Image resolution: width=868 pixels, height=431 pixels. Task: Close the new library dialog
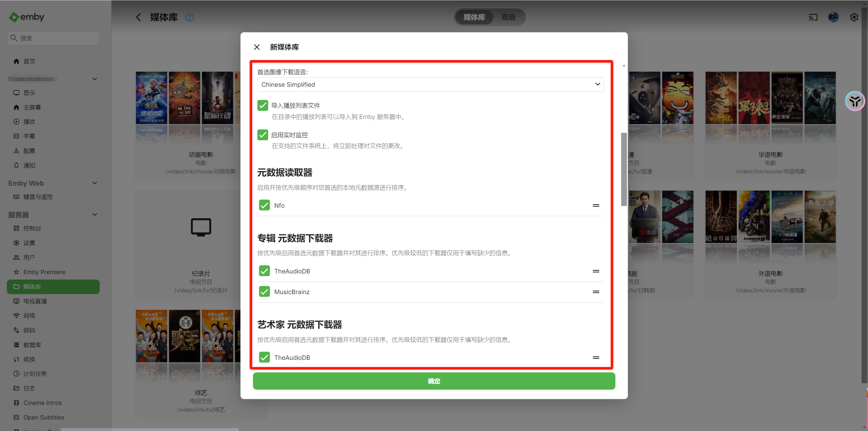(x=257, y=47)
